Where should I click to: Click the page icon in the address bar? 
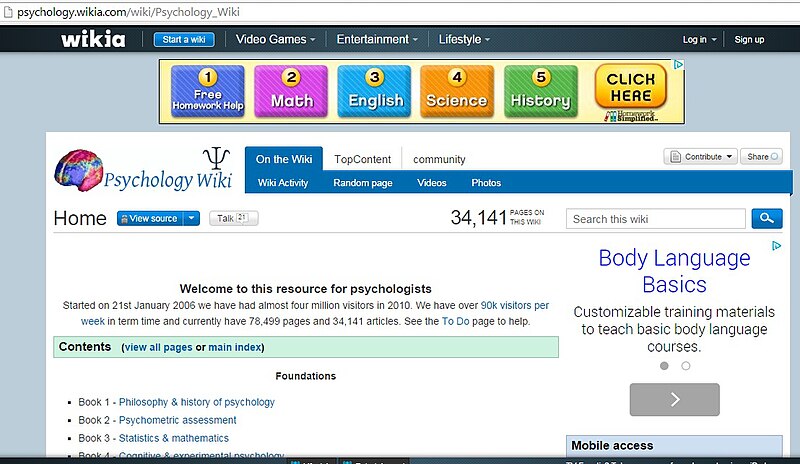[x=8, y=12]
